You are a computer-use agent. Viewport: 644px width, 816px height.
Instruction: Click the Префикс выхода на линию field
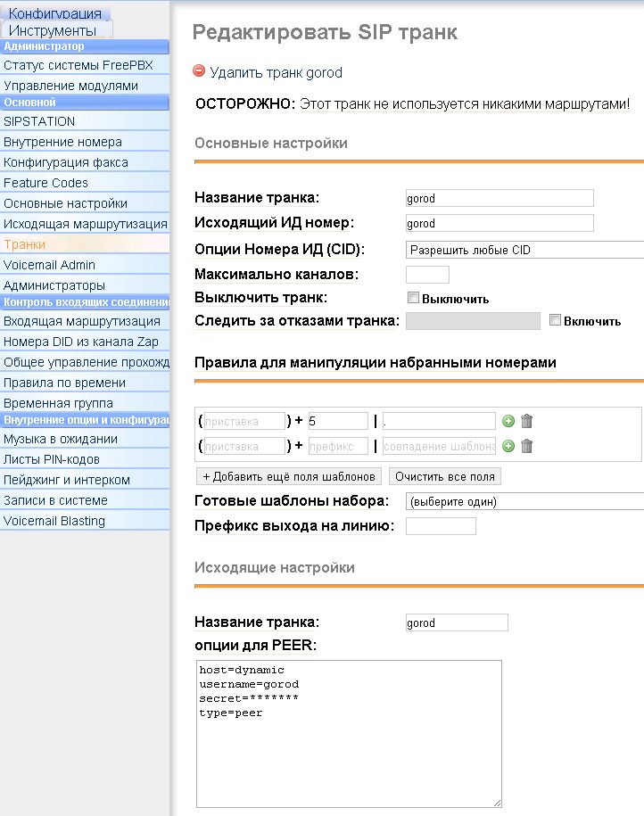[441, 526]
